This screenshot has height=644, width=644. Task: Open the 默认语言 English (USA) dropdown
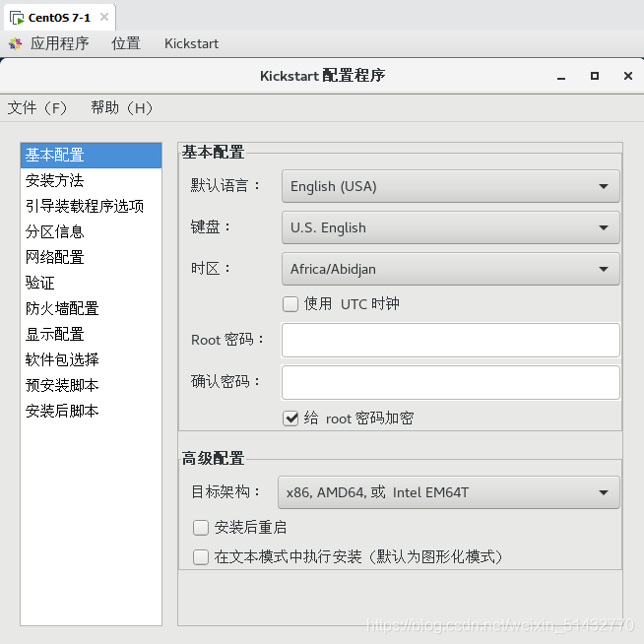(451, 186)
